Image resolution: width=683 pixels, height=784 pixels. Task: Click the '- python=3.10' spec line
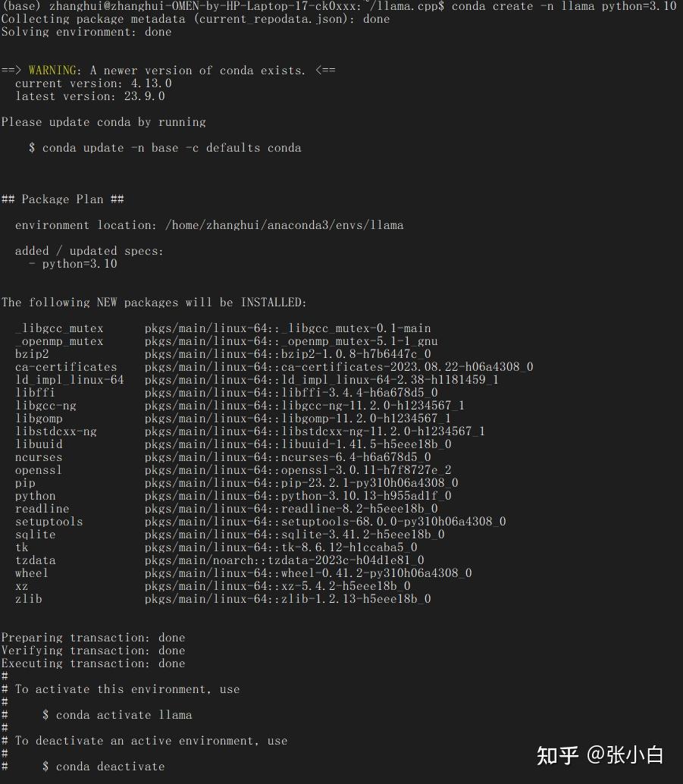pos(73,264)
